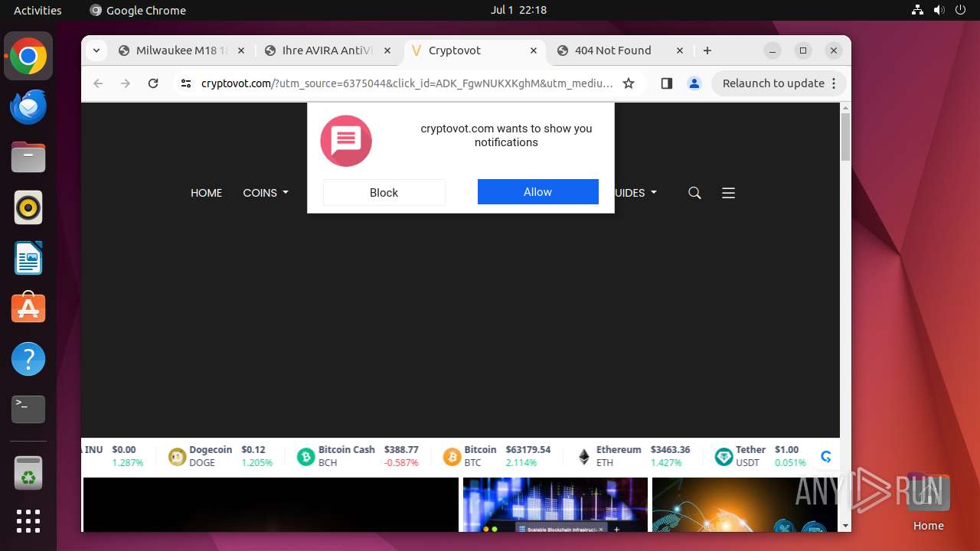The height and width of the screenshot is (551, 980).
Task: Launch Rhythmbox from the dock
Action: (28, 207)
